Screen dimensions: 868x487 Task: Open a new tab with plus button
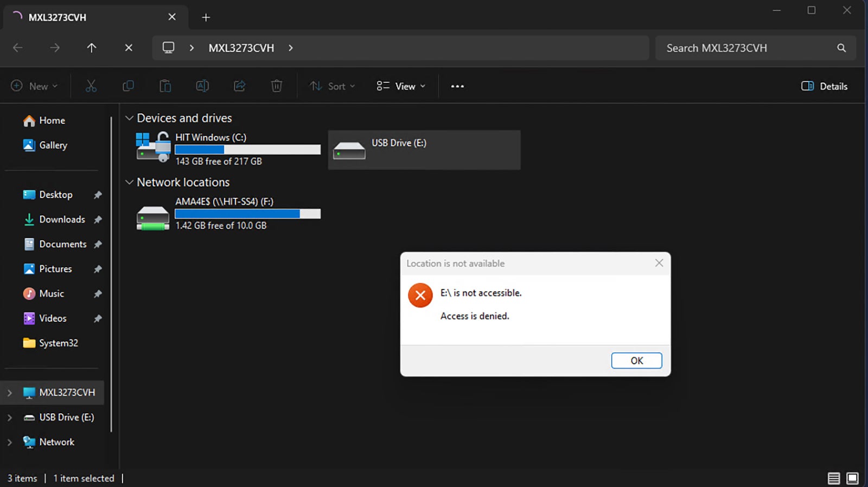(206, 17)
